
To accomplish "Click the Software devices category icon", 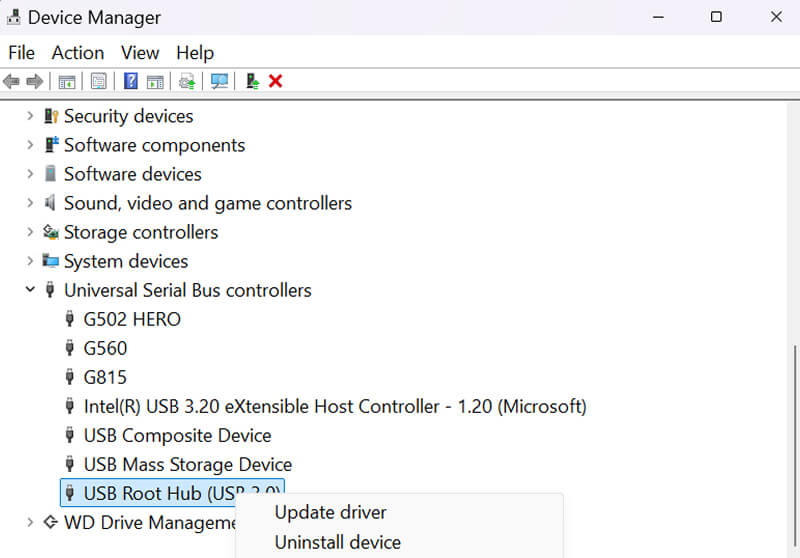I will [x=51, y=174].
